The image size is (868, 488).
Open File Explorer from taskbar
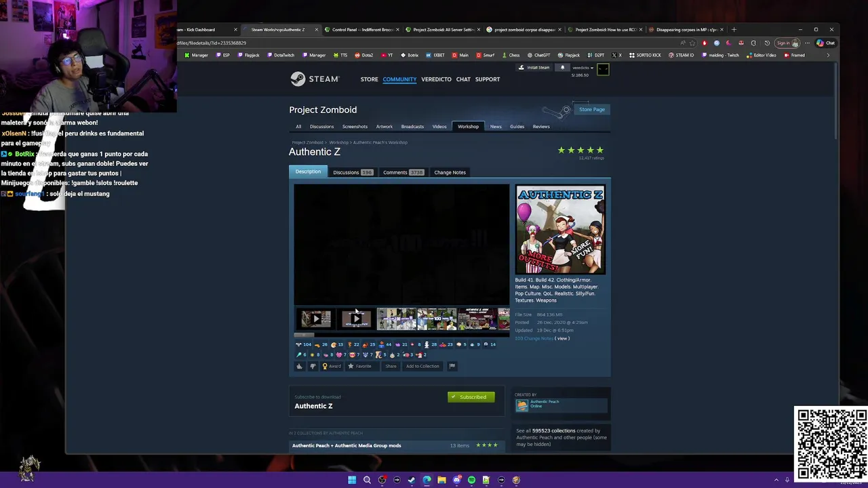click(441, 480)
